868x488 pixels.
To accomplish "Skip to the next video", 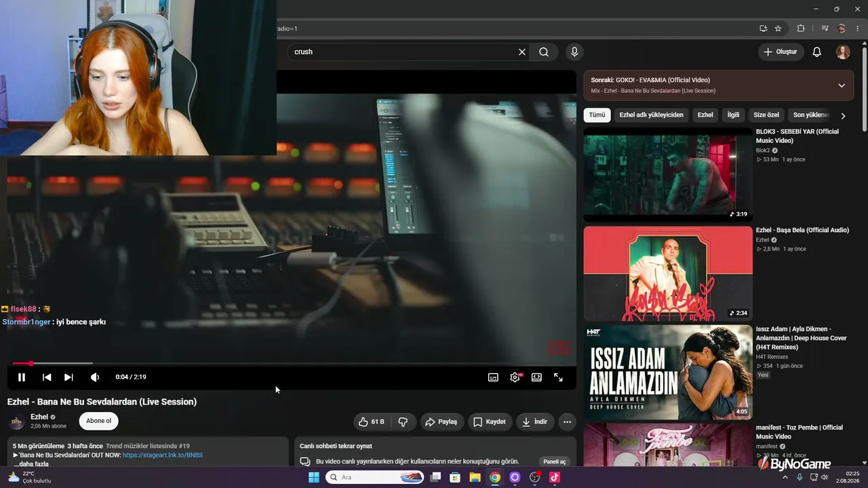I will 68,378.
